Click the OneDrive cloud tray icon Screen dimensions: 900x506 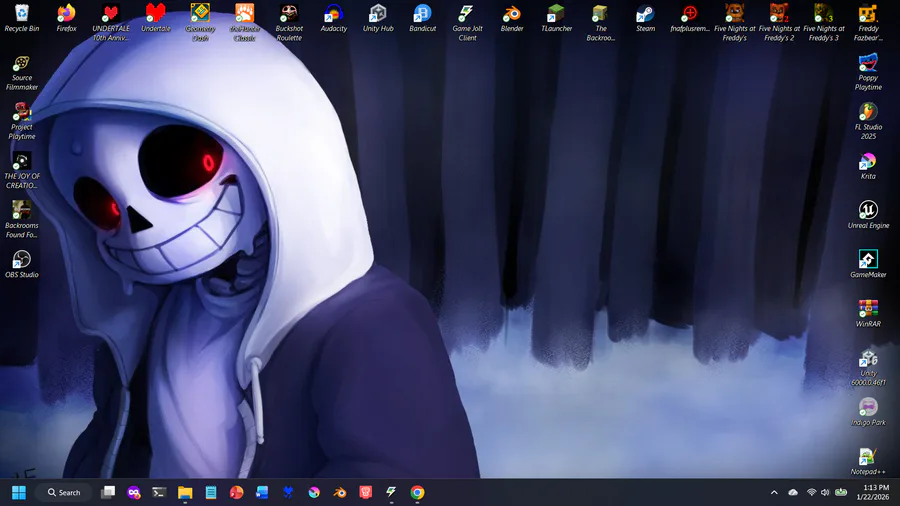(x=793, y=492)
